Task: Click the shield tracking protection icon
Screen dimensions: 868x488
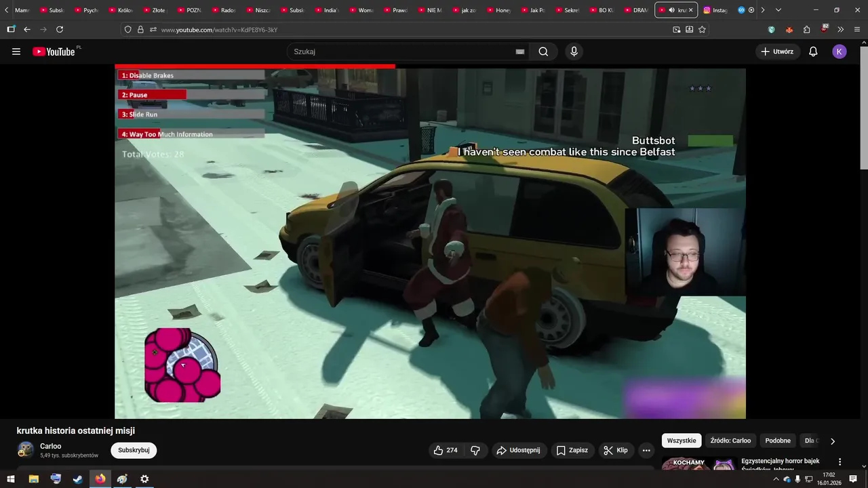Action: [128, 30]
